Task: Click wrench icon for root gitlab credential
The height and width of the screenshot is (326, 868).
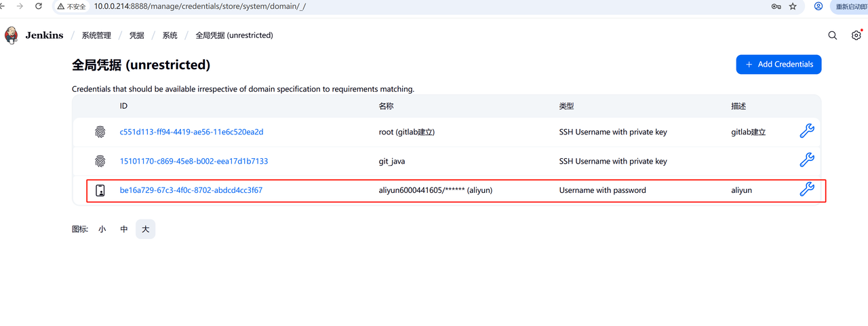Action: [x=806, y=132]
